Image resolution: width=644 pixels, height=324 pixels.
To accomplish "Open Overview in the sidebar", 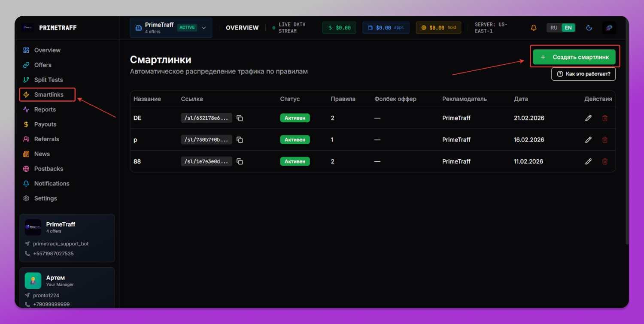I will (47, 50).
